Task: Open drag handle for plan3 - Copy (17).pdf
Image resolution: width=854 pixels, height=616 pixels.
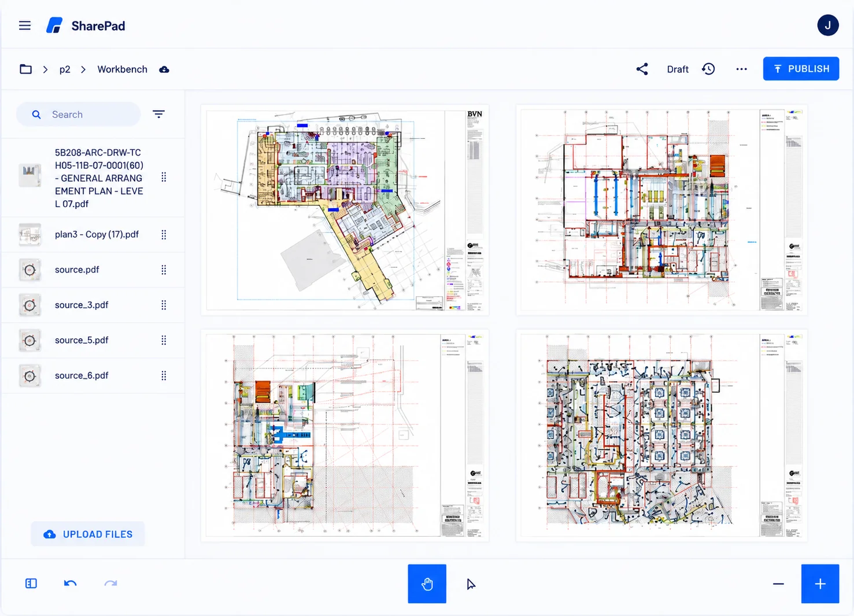Action: pyautogui.click(x=164, y=235)
